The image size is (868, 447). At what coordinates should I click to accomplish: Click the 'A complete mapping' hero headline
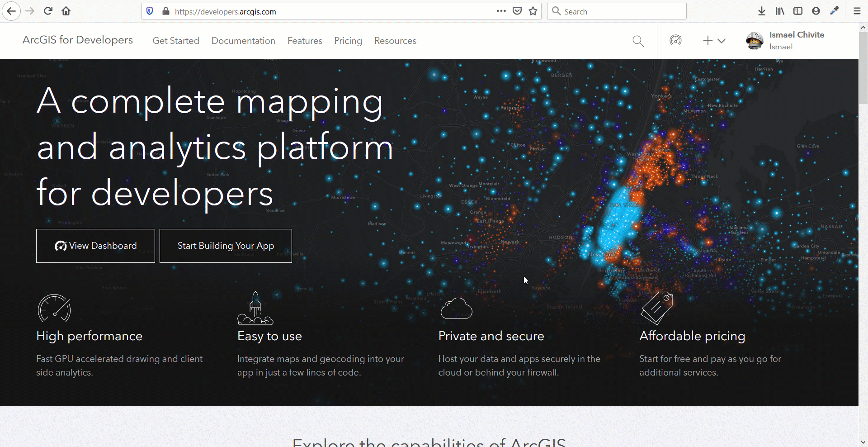point(215,147)
